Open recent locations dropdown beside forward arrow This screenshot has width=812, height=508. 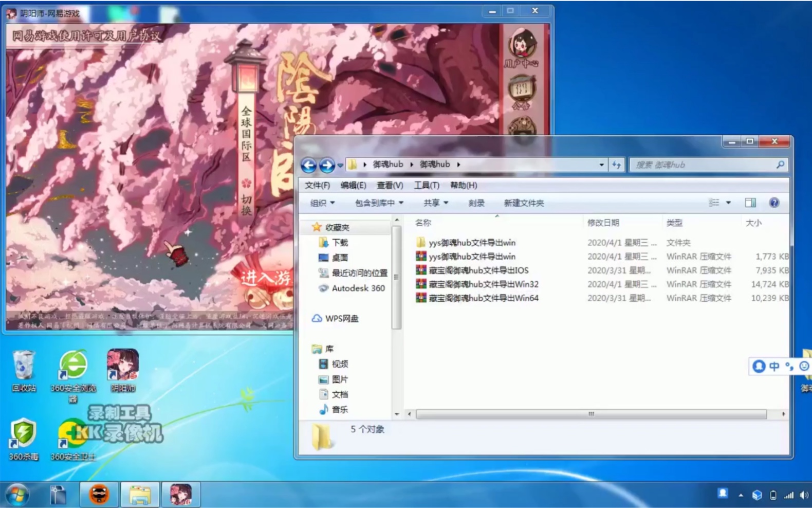(340, 166)
